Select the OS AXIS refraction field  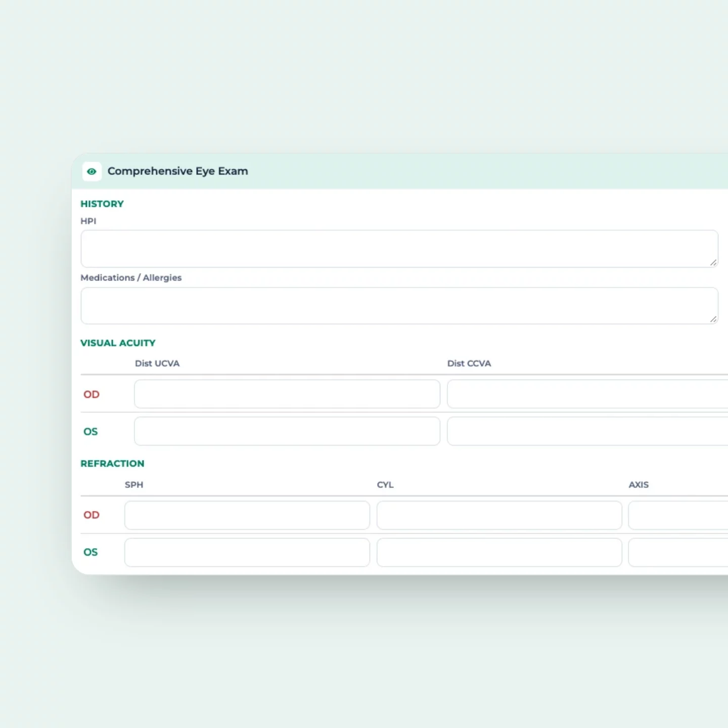pos(678,552)
